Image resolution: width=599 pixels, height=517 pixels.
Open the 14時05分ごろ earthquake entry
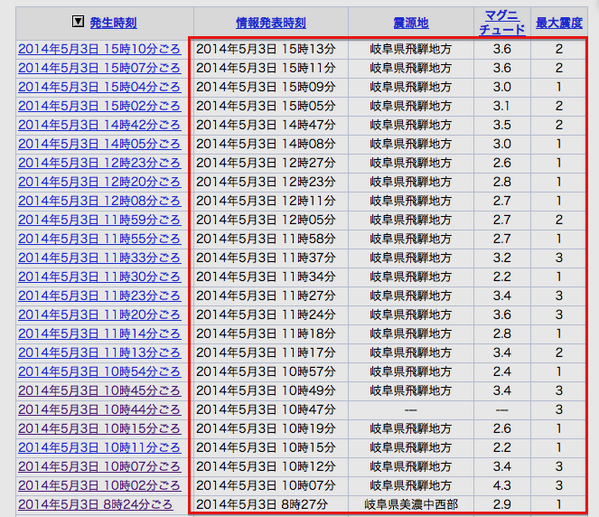(x=99, y=144)
